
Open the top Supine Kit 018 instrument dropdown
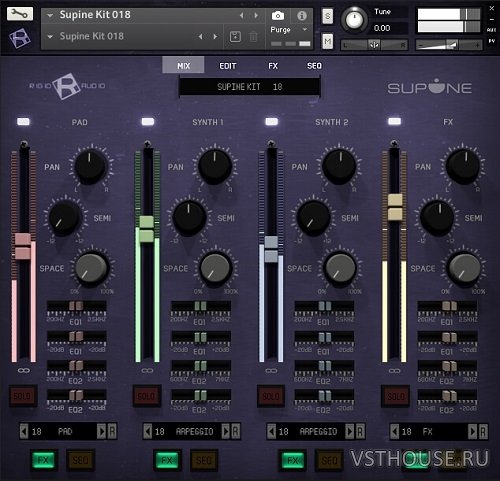click(50, 15)
